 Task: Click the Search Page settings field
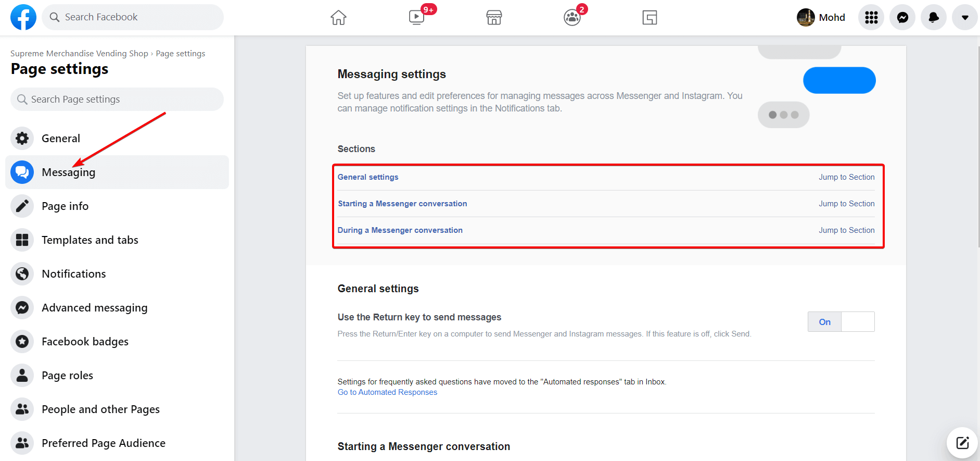pyautogui.click(x=117, y=99)
